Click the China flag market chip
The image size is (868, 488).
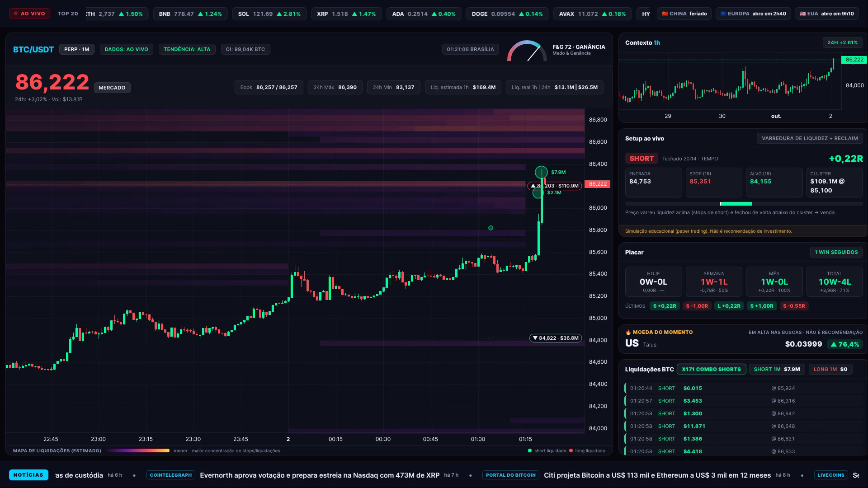coord(684,14)
